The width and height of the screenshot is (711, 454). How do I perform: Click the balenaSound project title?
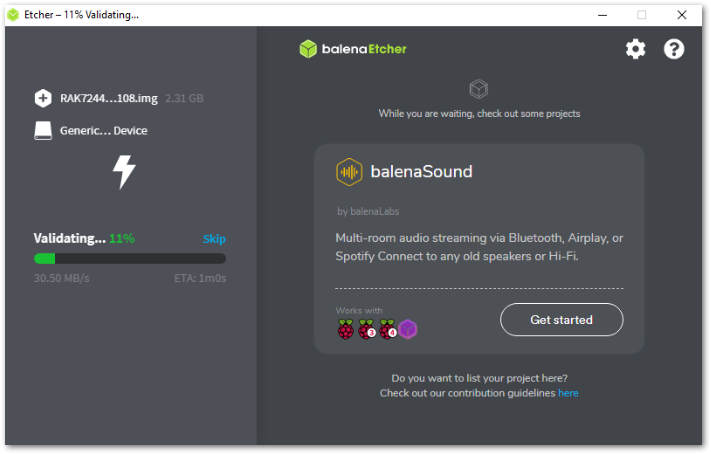(x=421, y=171)
